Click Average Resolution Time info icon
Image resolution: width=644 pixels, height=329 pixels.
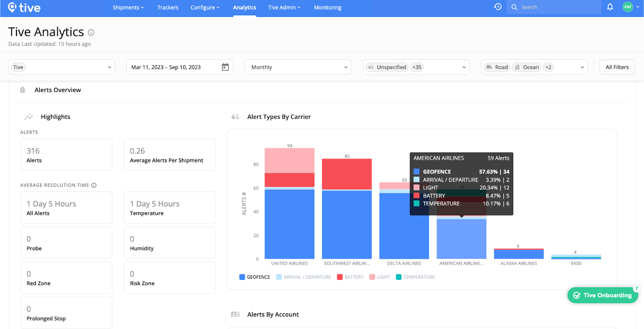coord(94,185)
